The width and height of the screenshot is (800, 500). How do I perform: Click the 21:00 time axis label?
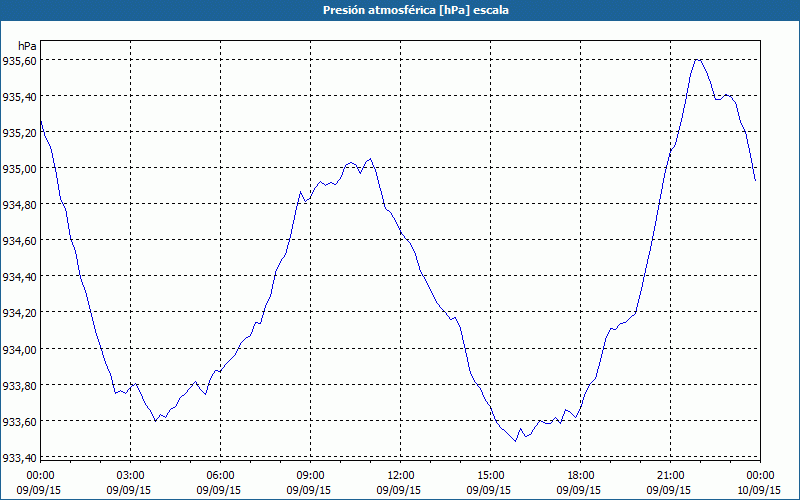pos(670,476)
